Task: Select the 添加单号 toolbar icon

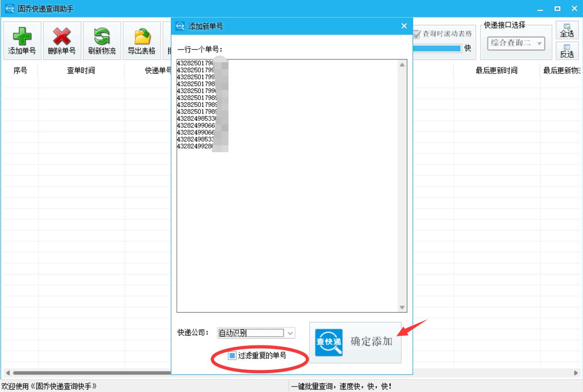Action: coord(22,37)
